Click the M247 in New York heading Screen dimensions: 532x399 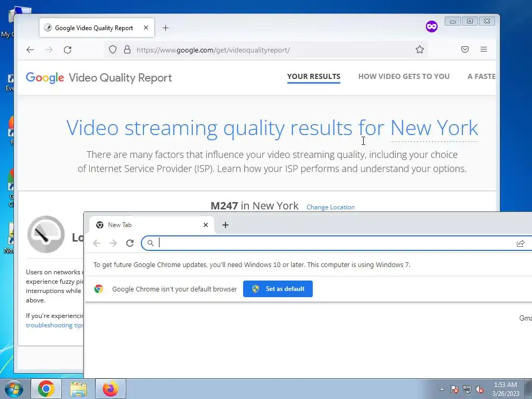(x=255, y=206)
